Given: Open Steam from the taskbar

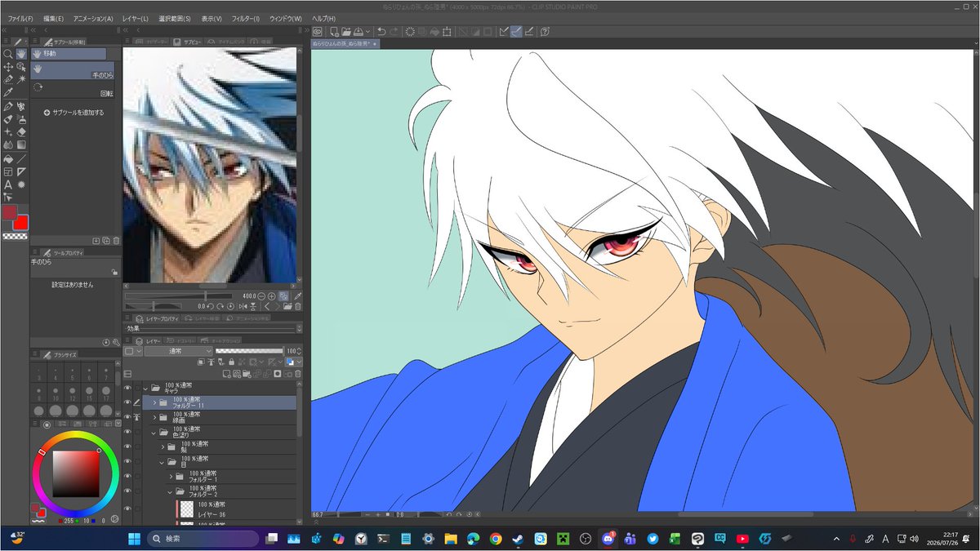Looking at the screenshot, I should [517, 539].
